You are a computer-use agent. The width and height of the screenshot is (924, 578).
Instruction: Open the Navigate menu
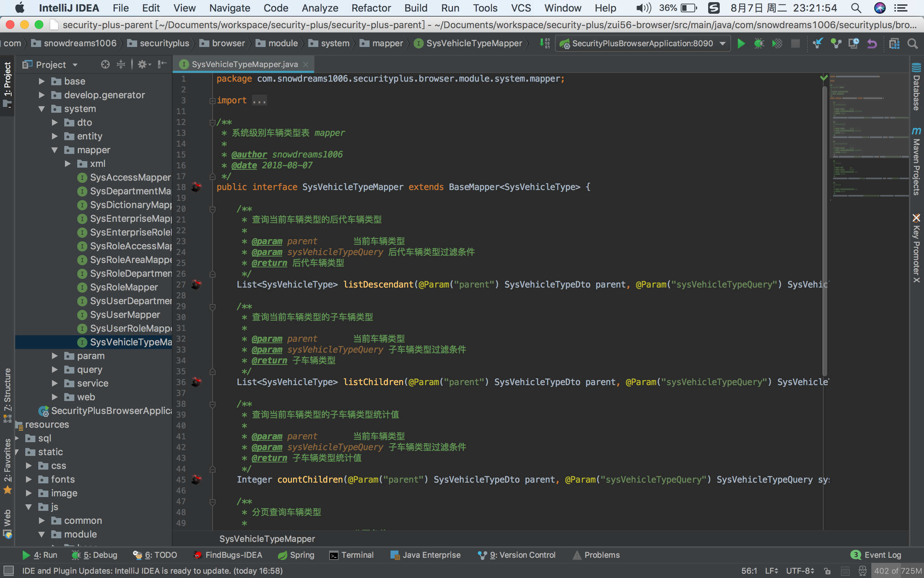pyautogui.click(x=230, y=8)
